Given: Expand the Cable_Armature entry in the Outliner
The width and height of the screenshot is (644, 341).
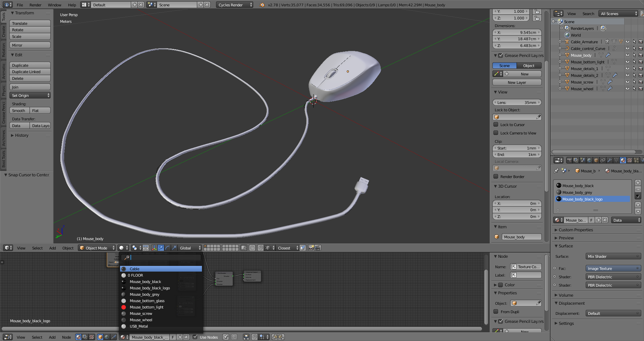Looking at the screenshot, I should tap(560, 42).
